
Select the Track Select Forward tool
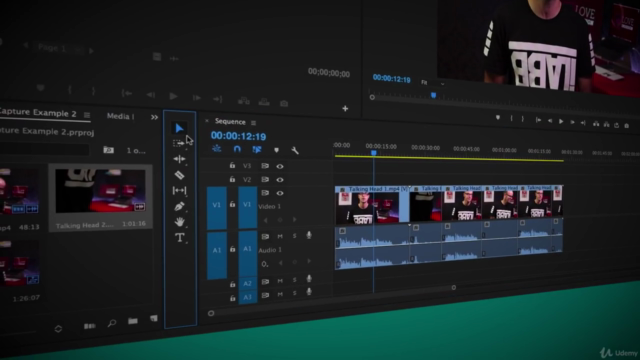coord(178,143)
